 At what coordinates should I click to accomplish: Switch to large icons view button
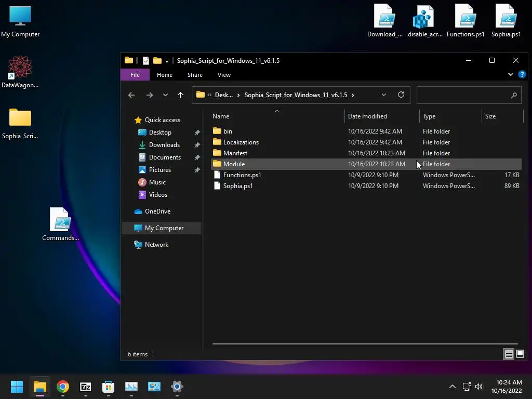click(x=520, y=354)
